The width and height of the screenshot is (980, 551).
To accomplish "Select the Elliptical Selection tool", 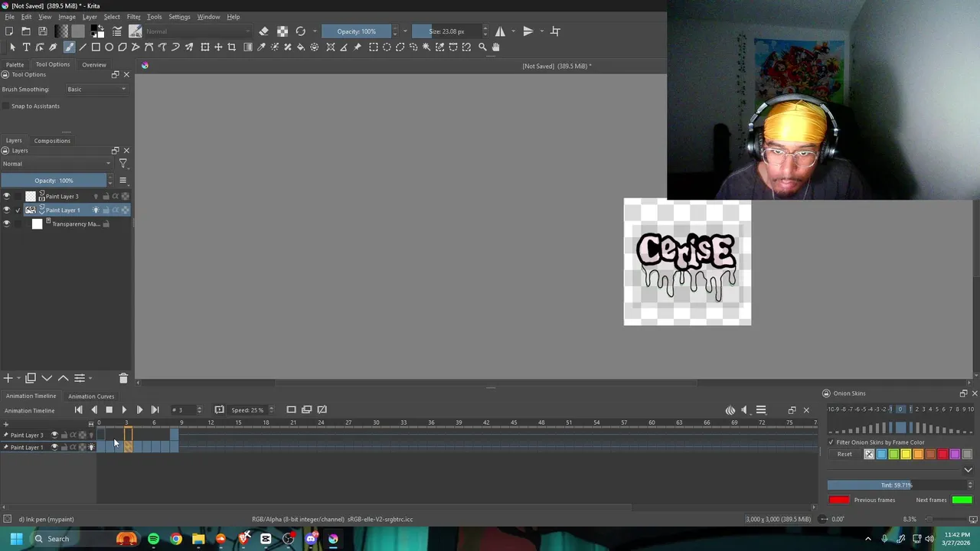I will (387, 47).
